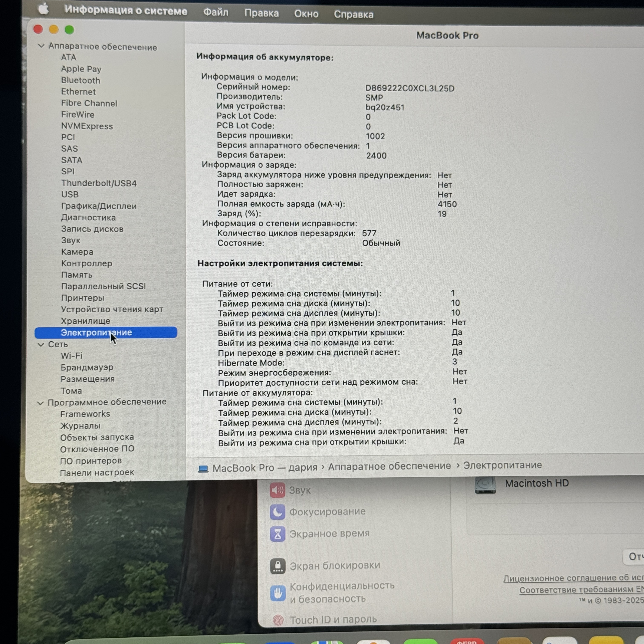Click the MacBook Pro laptop icon in breadcrumb
Image resolution: width=644 pixels, height=644 pixels.
tap(204, 467)
